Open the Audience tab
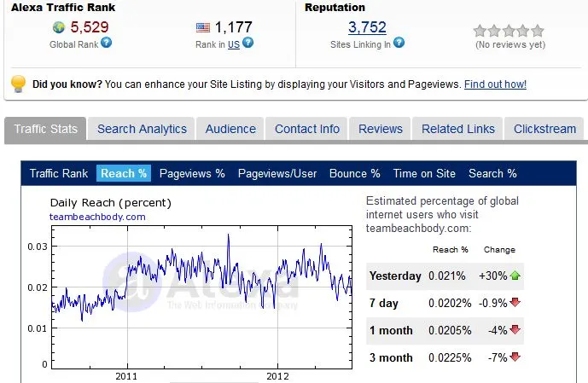588x383 pixels. 230,129
